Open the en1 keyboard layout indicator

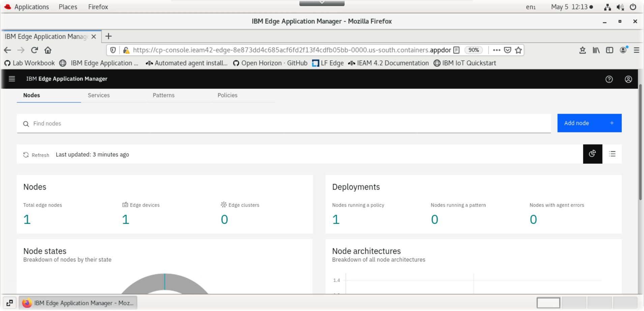pyautogui.click(x=531, y=7)
